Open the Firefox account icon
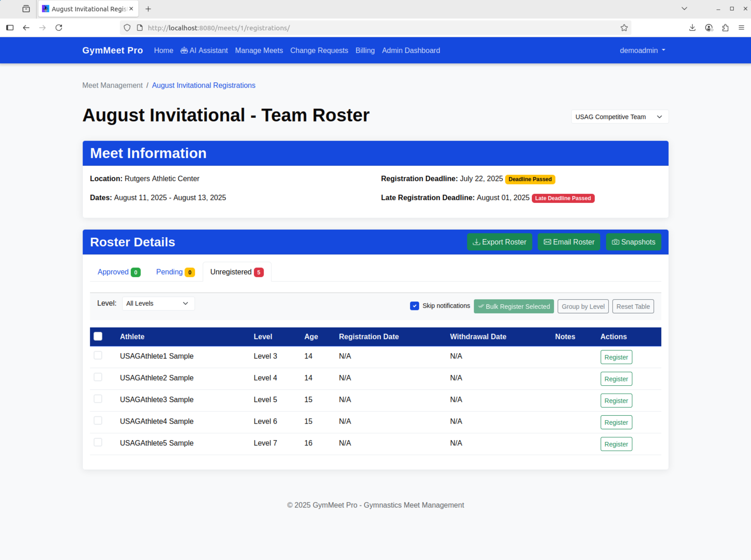Screen dimensions: 751x560 [x=709, y=28]
